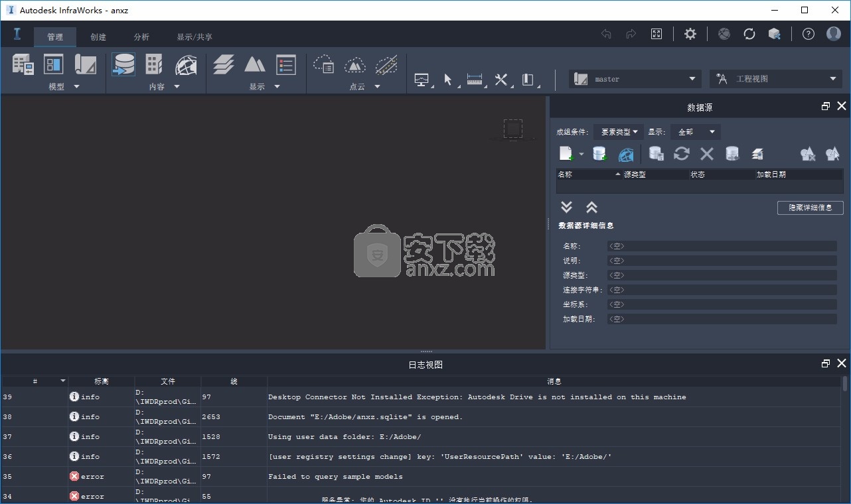
Task: Click the undo arrow in top bar
Action: [x=606, y=34]
